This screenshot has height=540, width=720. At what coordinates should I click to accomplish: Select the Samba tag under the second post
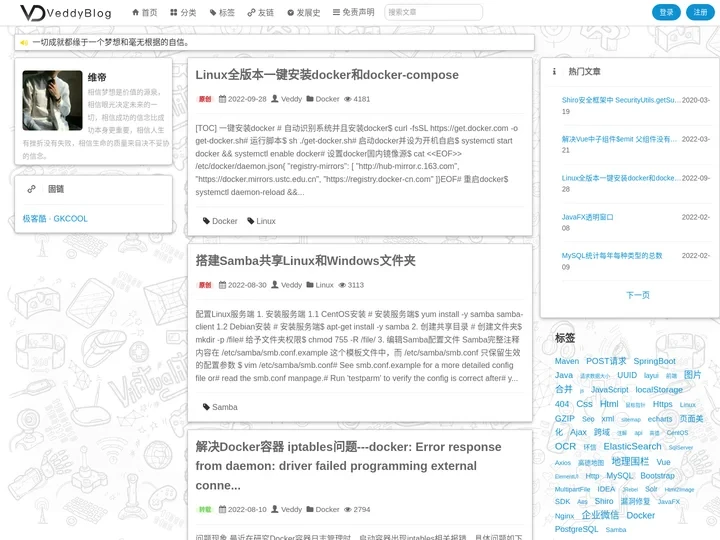coord(220,407)
